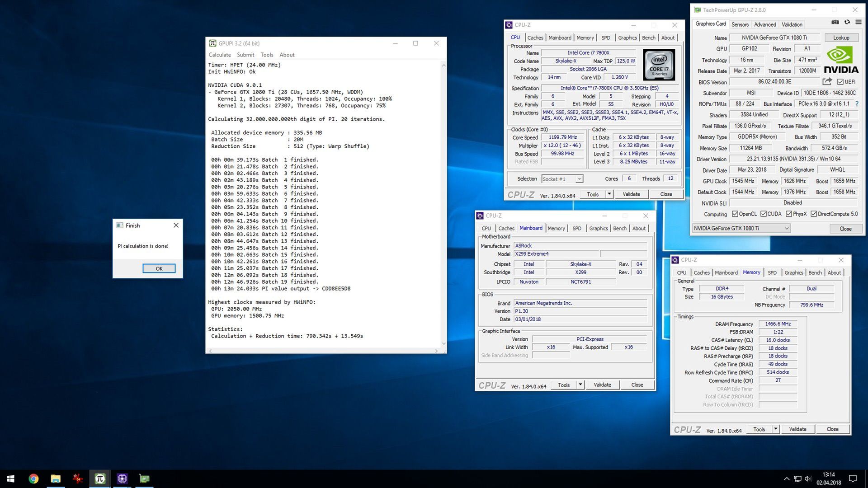The image size is (868, 488).
Task: Switch to GPU-Z via the green card taskbar icon
Action: click(x=144, y=479)
